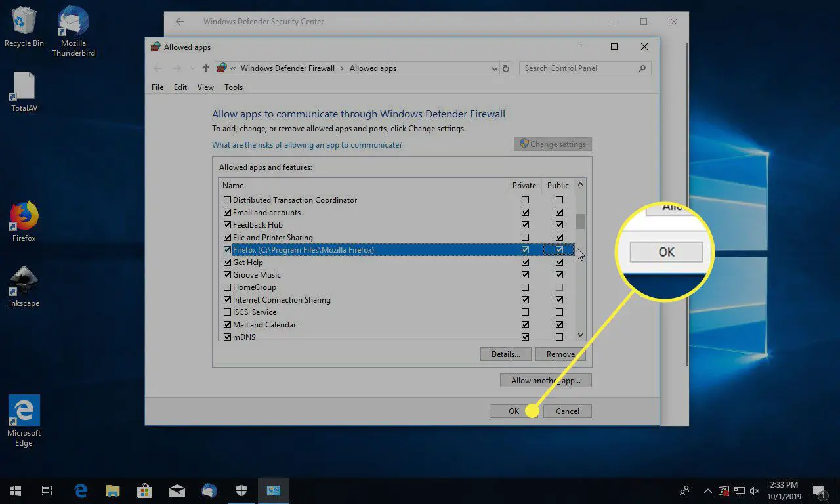This screenshot has height=504, width=840.
Task: Show hidden system tray icons
Action: 707,490
